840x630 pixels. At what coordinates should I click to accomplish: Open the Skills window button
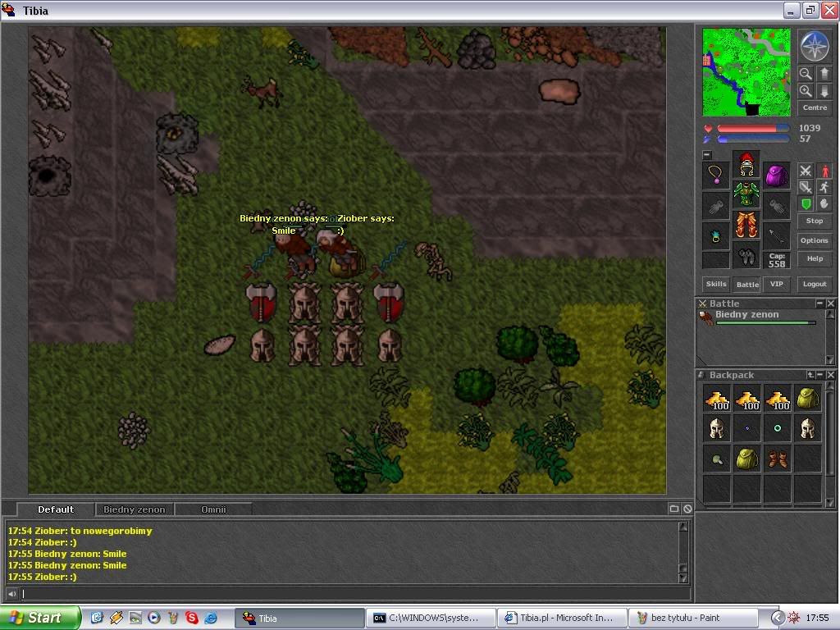tap(715, 284)
